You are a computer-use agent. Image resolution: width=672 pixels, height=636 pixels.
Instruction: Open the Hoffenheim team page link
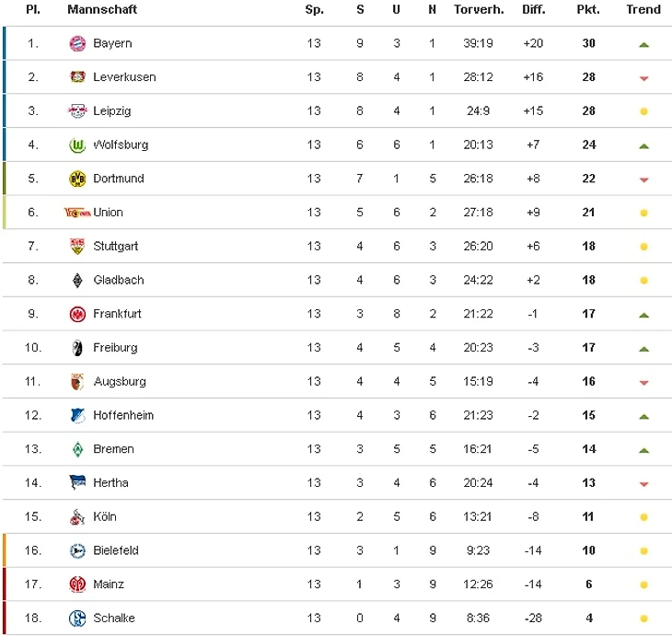[x=123, y=415]
